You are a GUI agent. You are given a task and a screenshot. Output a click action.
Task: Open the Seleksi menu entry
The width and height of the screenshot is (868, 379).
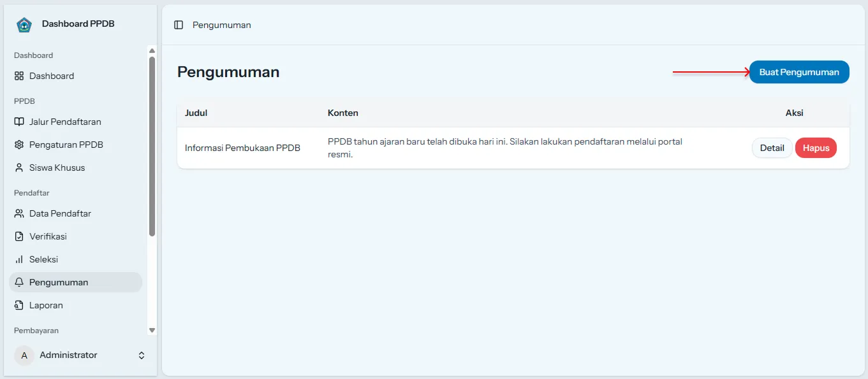point(75,259)
